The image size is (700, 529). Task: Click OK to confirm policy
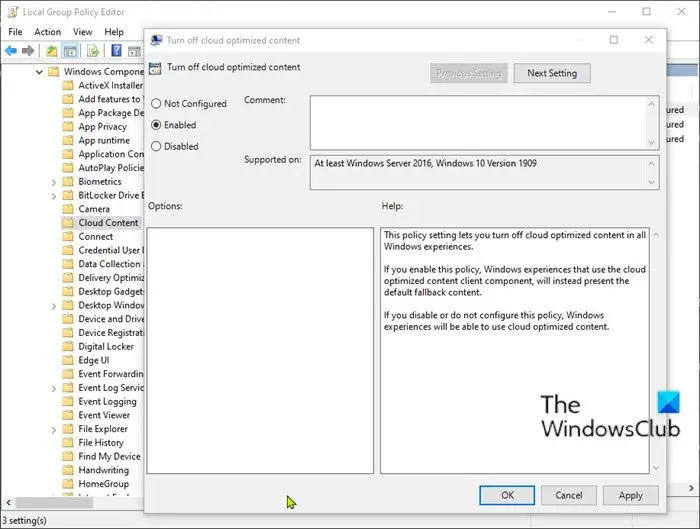(507, 495)
